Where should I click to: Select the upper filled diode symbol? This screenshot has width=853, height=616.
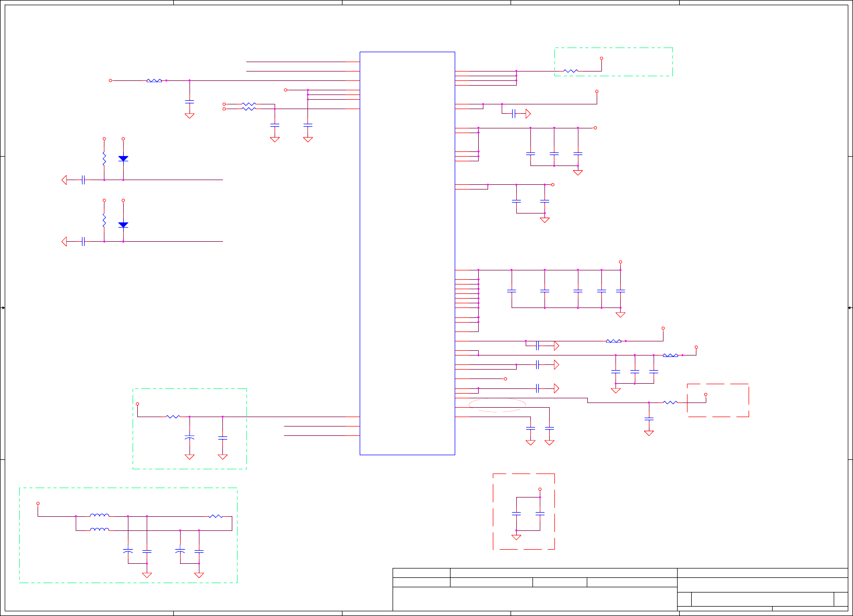tap(123, 158)
